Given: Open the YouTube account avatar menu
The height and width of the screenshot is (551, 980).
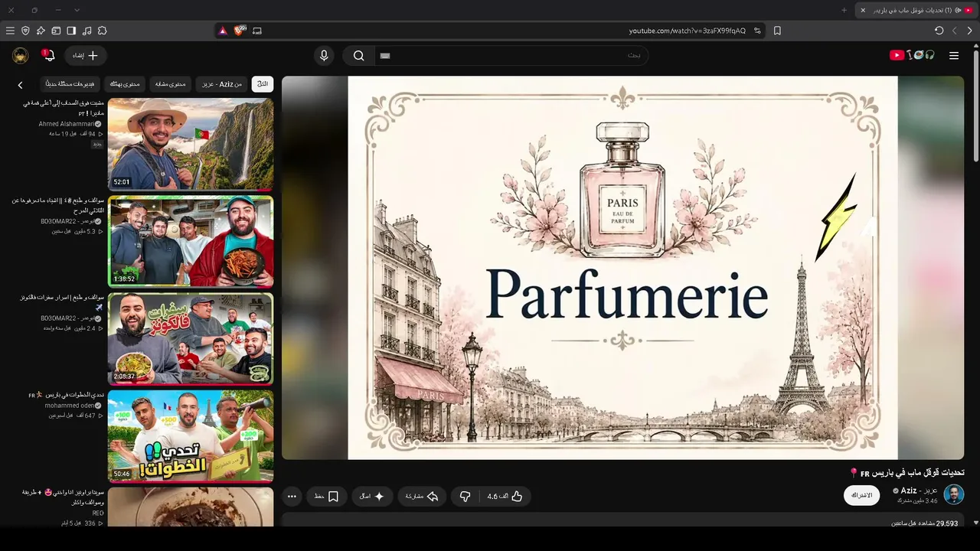Looking at the screenshot, I should tap(21, 55).
